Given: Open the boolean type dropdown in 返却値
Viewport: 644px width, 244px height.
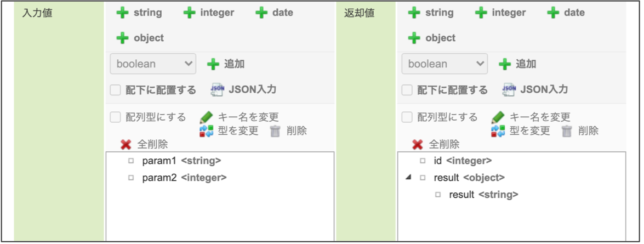Looking at the screenshot, I should coord(444,64).
